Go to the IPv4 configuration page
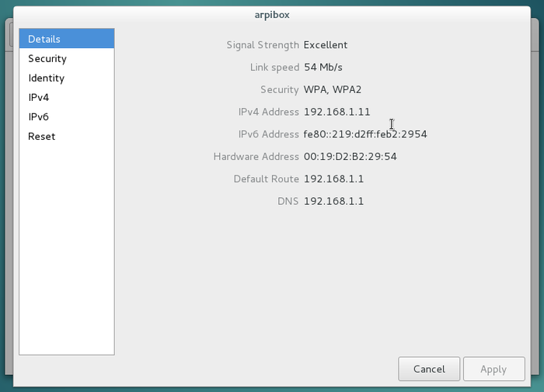Viewport: 544px width, 392px height. pyautogui.click(x=67, y=97)
